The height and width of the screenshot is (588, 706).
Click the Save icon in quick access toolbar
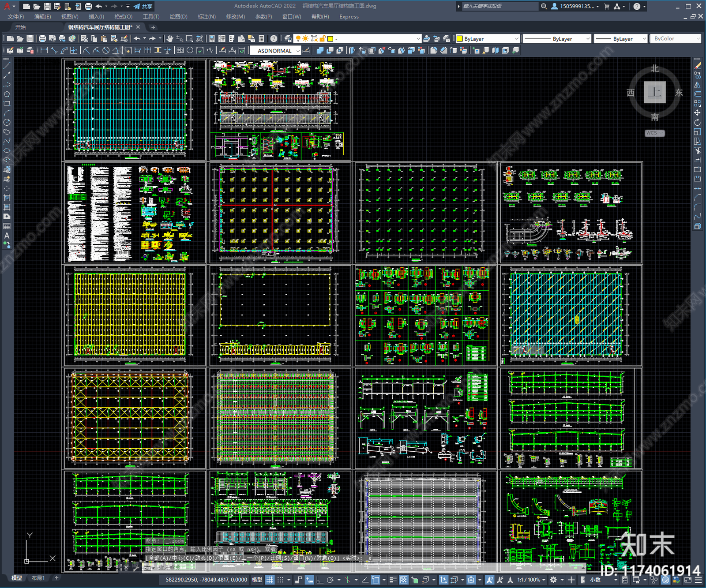click(47, 6)
